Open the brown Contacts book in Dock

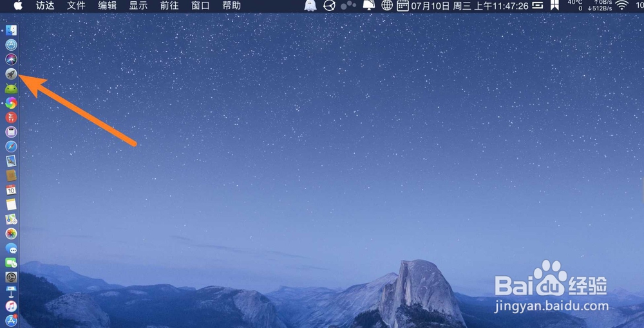(x=11, y=176)
